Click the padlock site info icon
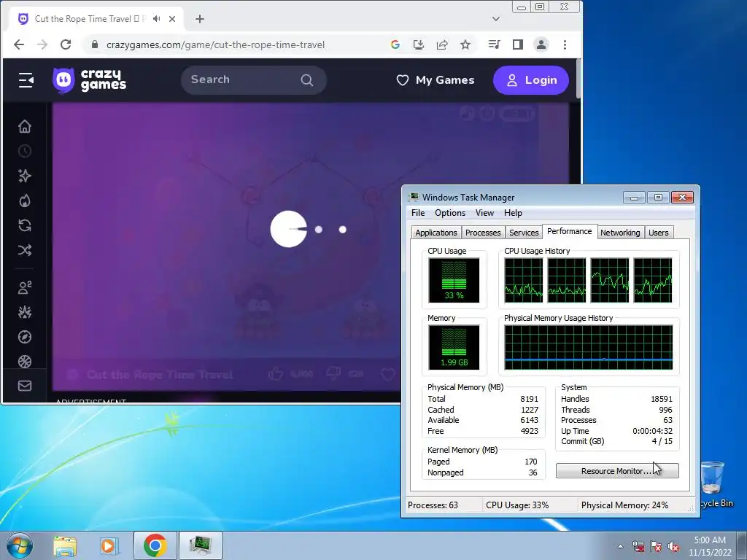The image size is (747, 560). (95, 44)
